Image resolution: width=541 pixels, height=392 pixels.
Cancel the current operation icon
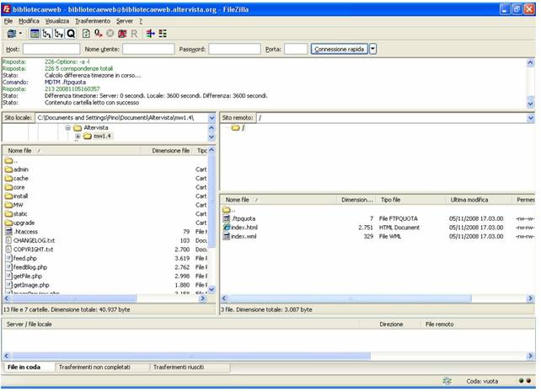[110, 34]
